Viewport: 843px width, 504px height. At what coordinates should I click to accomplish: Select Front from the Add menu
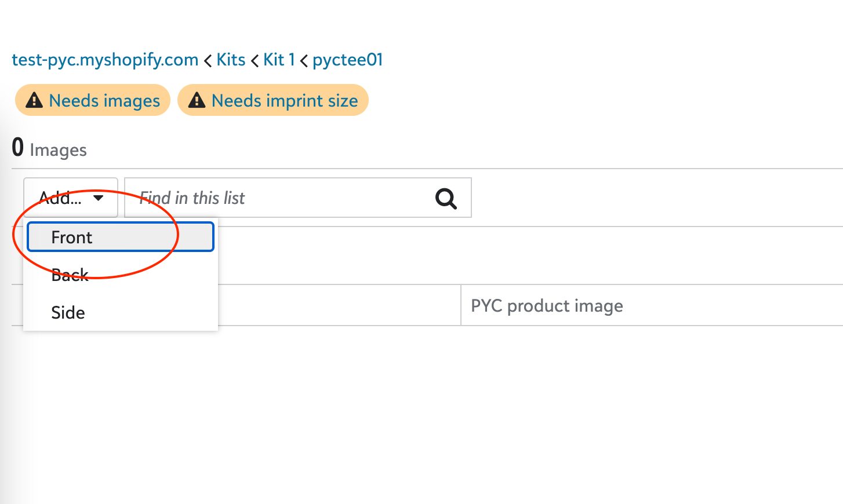tap(121, 237)
